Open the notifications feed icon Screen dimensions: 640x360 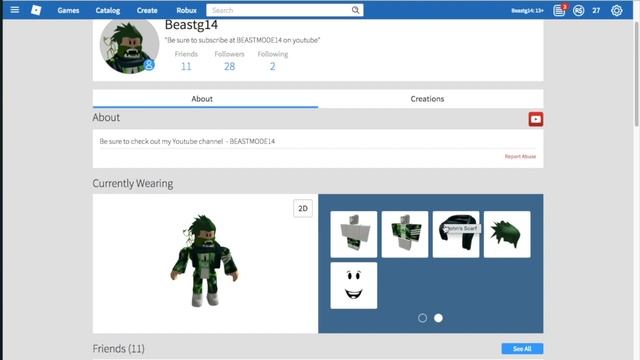click(x=559, y=10)
